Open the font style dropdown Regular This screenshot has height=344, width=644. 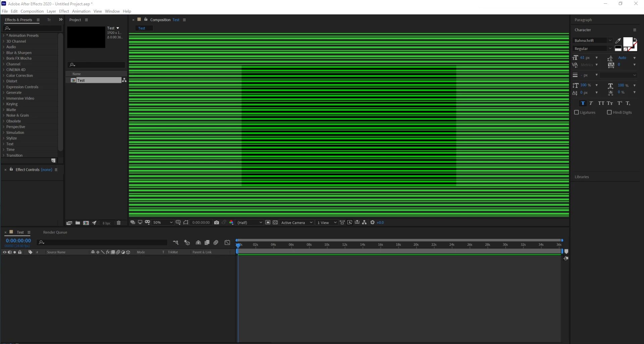pos(593,49)
